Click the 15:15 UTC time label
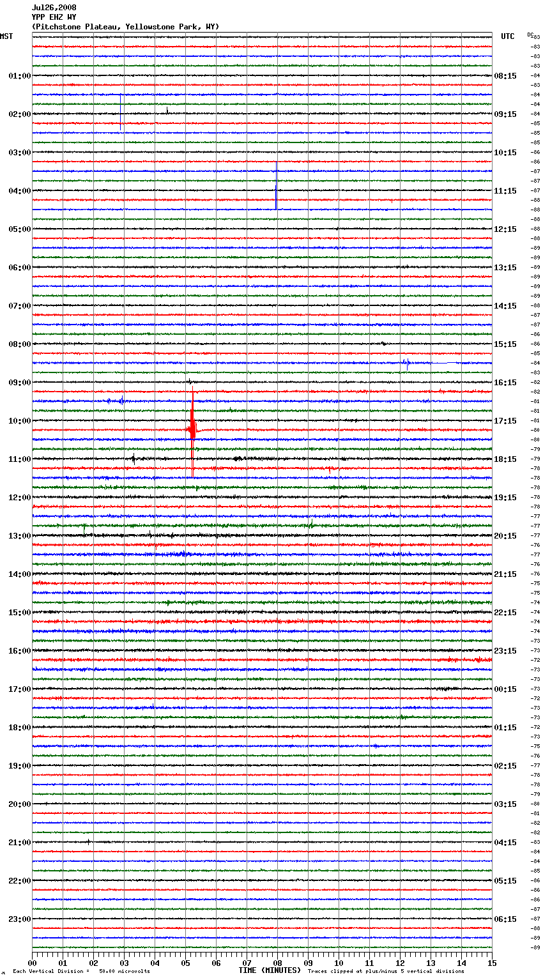 (x=505, y=344)
